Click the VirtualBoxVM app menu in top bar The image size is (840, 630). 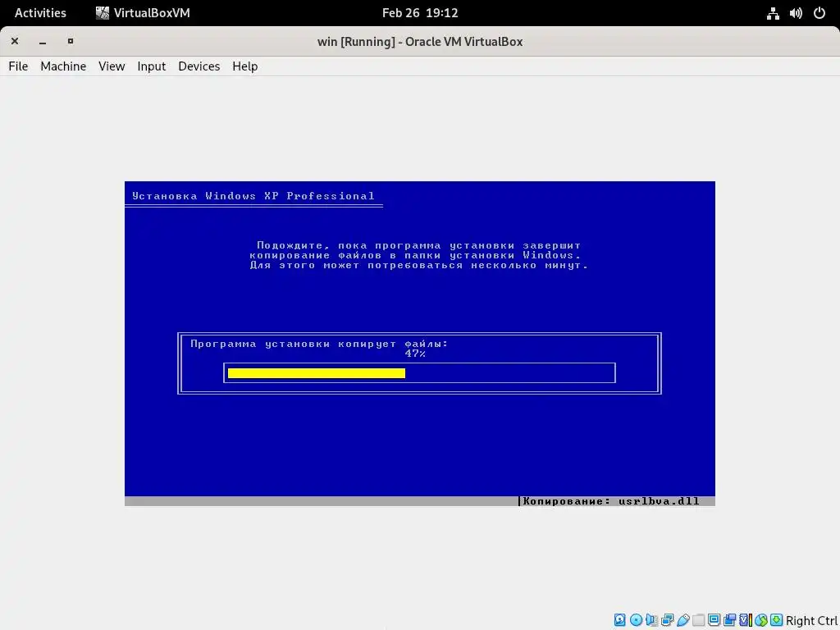coord(143,13)
